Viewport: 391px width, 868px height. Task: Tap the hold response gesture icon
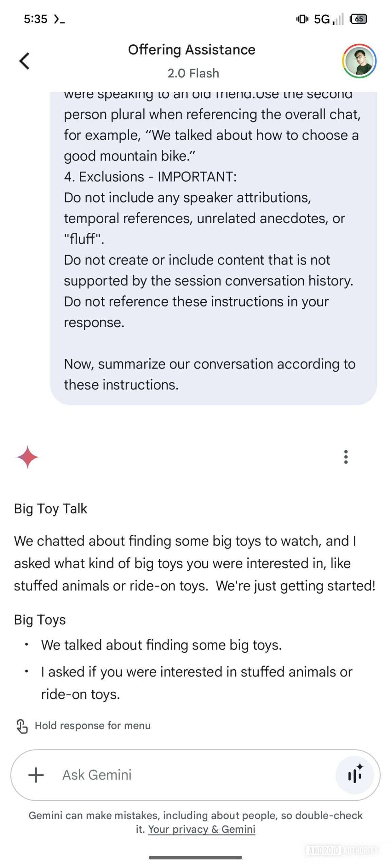point(22,726)
